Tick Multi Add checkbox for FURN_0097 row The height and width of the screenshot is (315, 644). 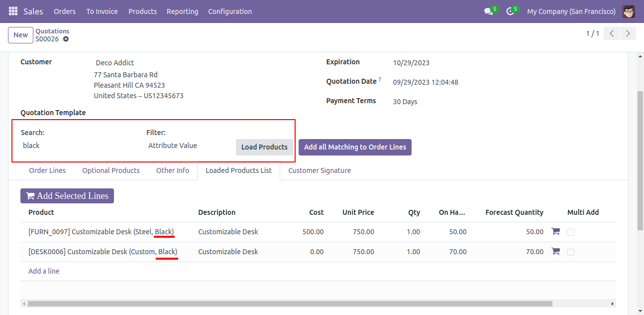[x=571, y=232]
